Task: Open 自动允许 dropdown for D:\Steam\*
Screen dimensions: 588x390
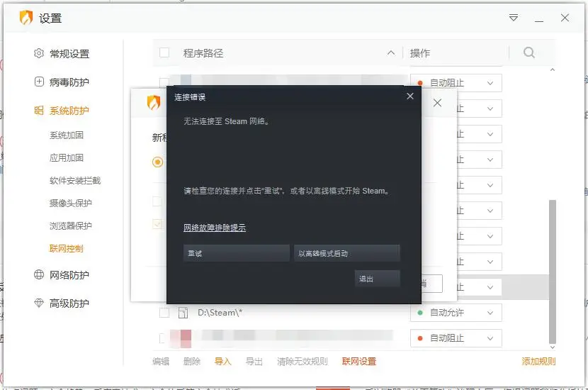Action: pyautogui.click(x=456, y=313)
